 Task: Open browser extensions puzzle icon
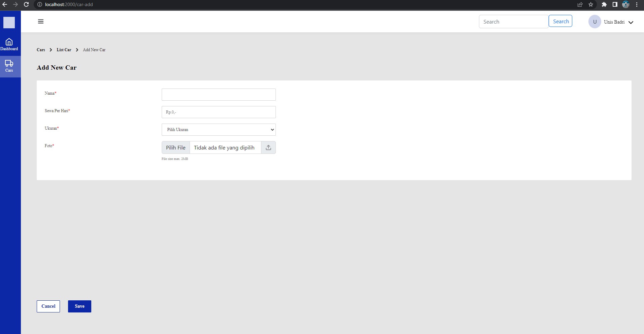[604, 4]
